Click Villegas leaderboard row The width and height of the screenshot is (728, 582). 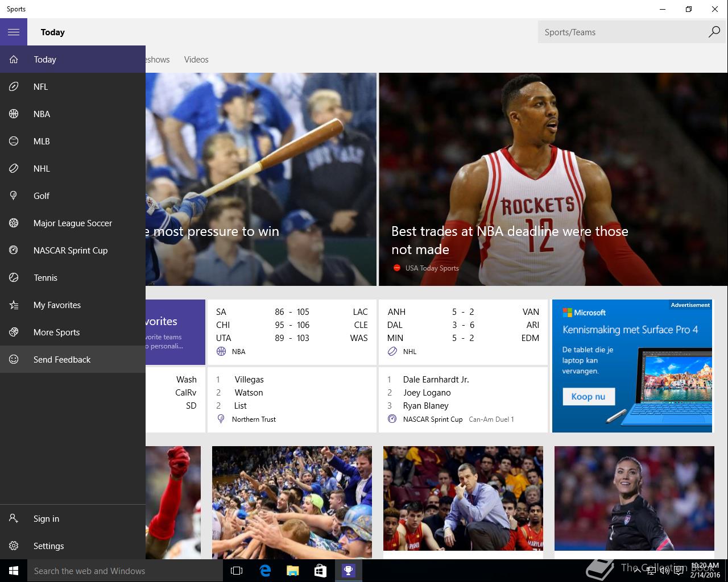(x=292, y=379)
